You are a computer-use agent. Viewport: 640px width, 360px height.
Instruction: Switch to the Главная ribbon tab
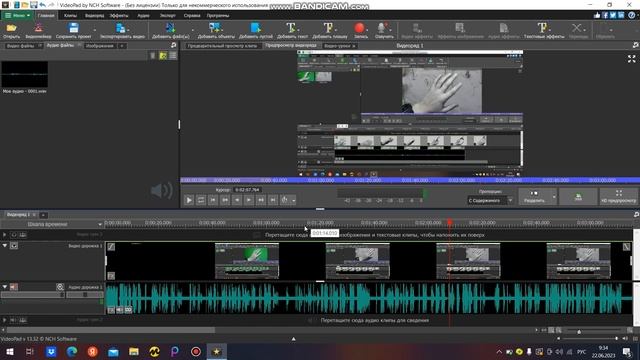click(x=46, y=16)
